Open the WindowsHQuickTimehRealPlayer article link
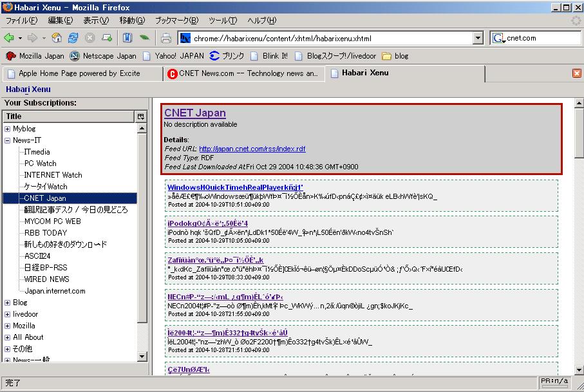This screenshot has height=392, width=584. pyautogui.click(x=235, y=187)
